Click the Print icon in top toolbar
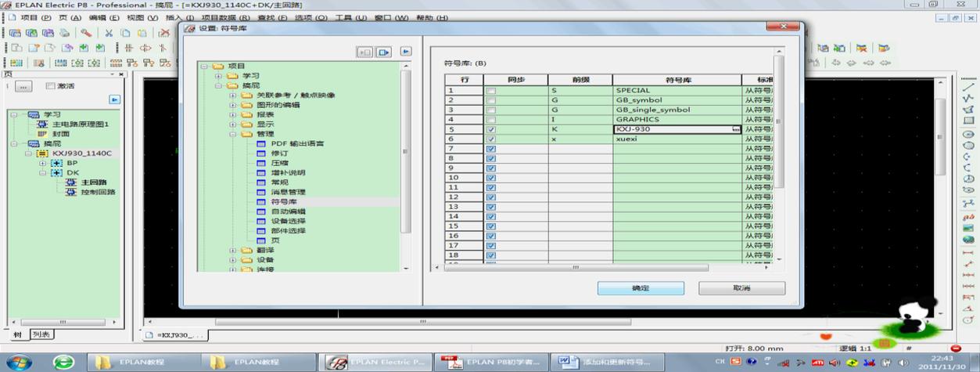The width and height of the screenshot is (980, 372). 64,33
